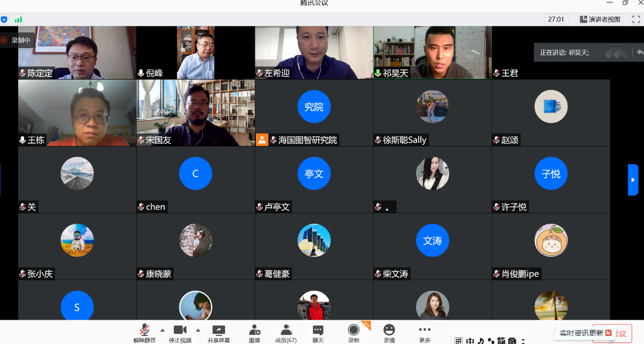Open the 更多 more options menu
This screenshot has height=344, width=644.
(425, 332)
